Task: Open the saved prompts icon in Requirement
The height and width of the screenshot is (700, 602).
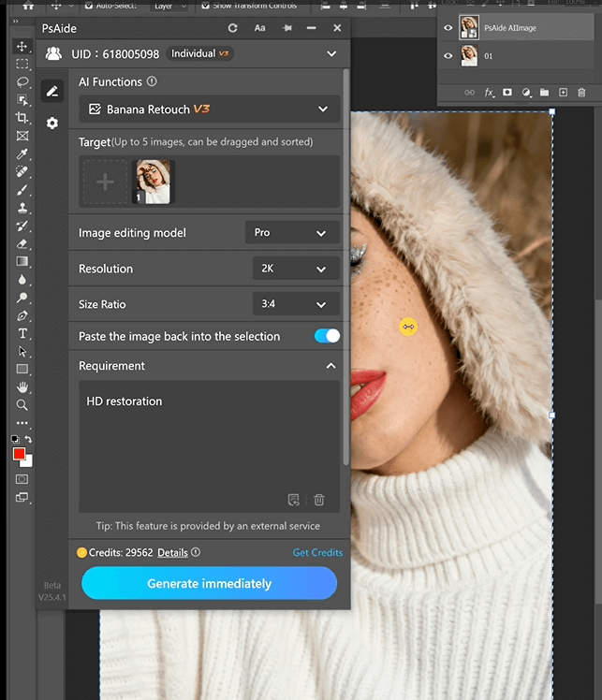Action: click(293, 500)
